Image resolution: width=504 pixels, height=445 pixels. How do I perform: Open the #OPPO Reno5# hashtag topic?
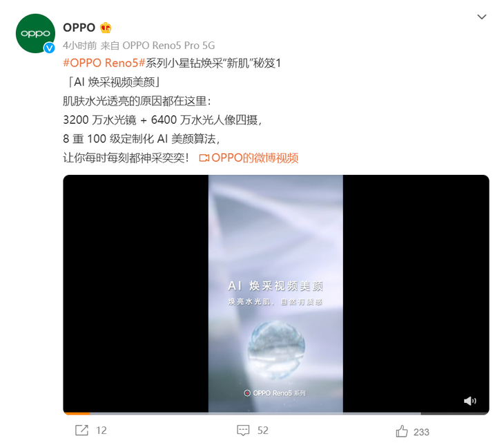[x=104, y=63]
